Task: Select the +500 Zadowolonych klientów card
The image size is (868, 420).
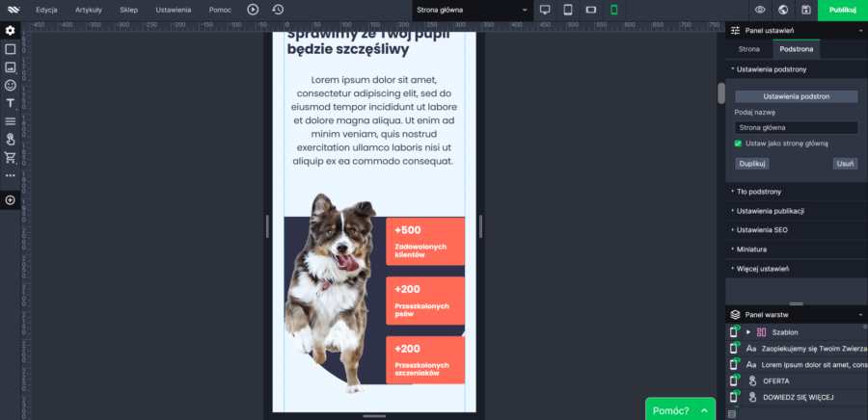Action: tap(425, 242)
